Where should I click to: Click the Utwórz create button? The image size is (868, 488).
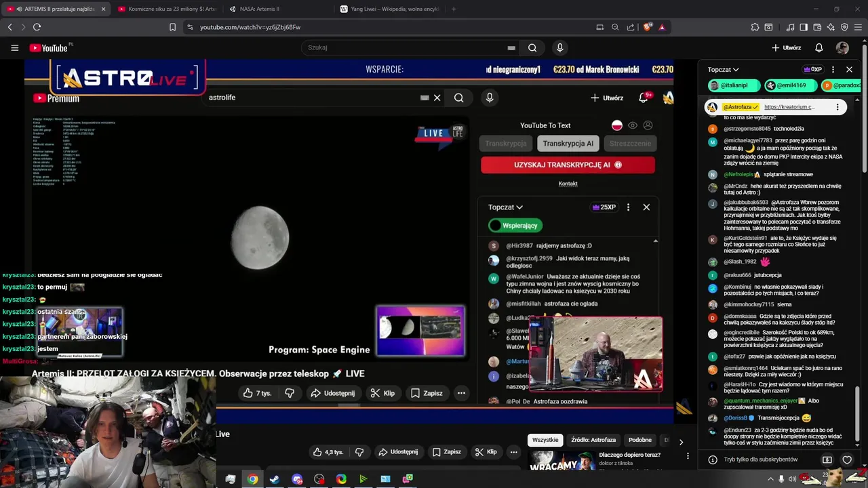pos(786,47)
